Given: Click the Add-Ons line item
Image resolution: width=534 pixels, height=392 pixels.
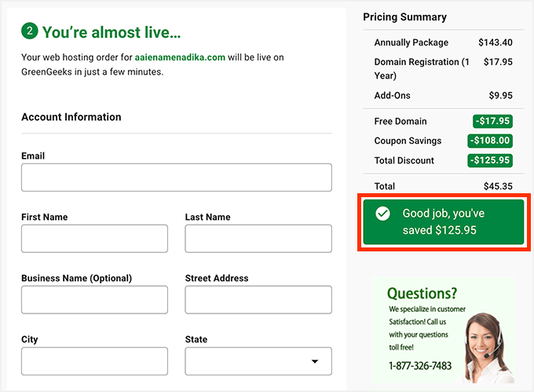Looking at the screenshot, I should (393, 96).
